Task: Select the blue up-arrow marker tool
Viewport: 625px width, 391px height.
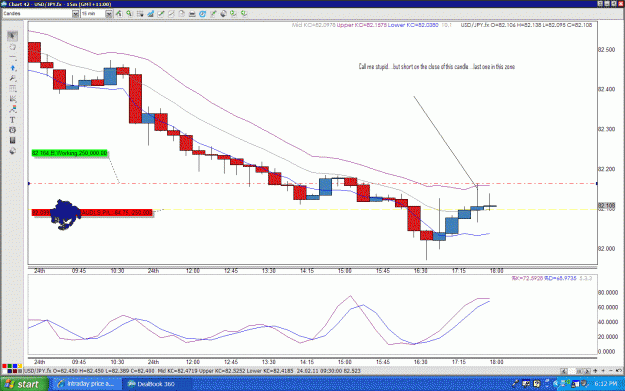Action: point(12,68)
